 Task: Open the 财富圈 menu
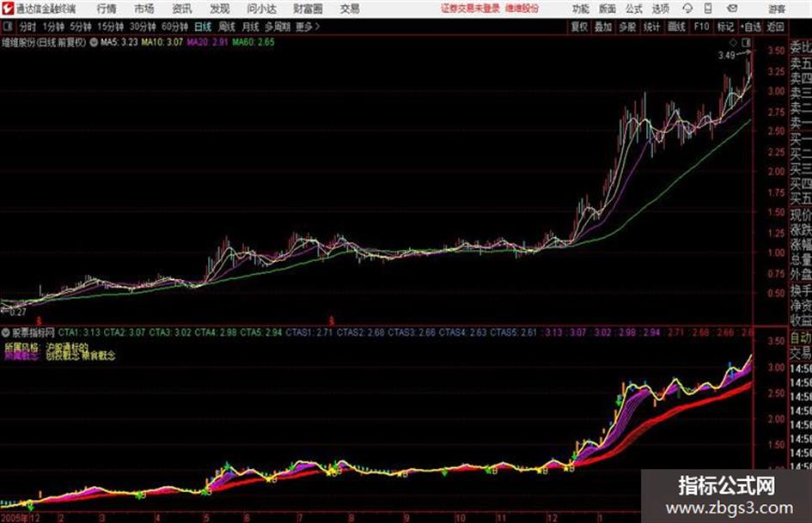[308, 9]
